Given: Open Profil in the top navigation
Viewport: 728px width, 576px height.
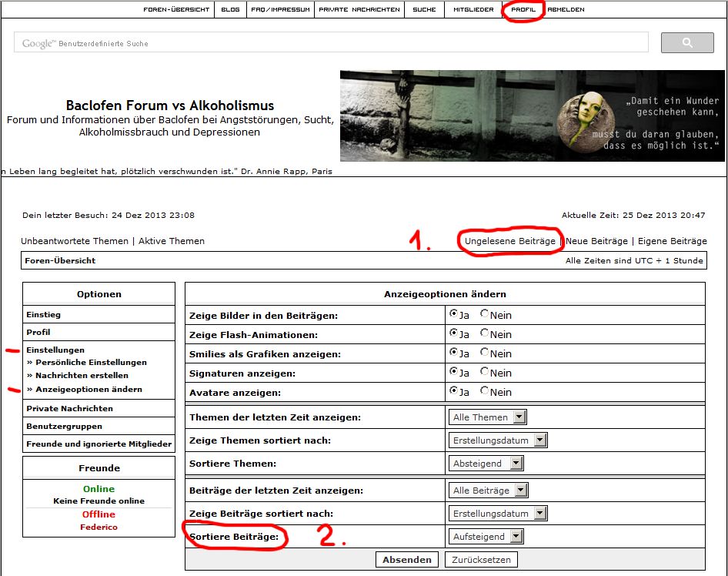Looking at the screenshot, I should (523, 10).
